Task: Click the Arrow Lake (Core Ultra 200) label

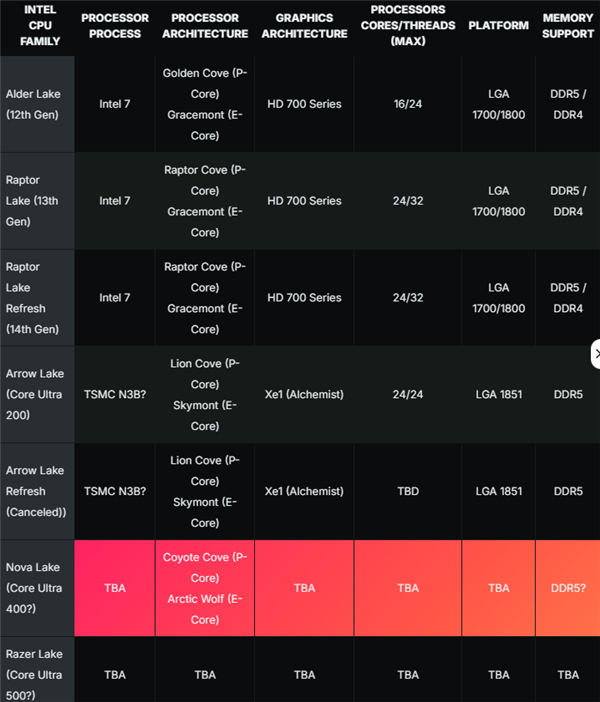Action: click(35, 394)
